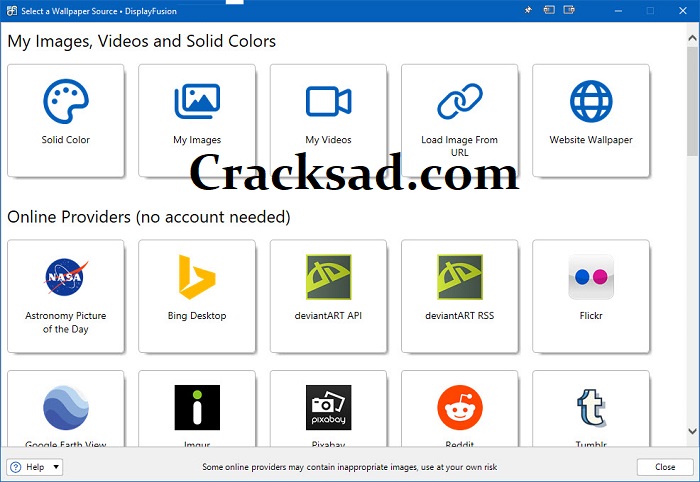This screenshot has width=700, height=482.
Task: Click the move-window-to-next-monitor title bar icon
Action: (x=569, y=10)
